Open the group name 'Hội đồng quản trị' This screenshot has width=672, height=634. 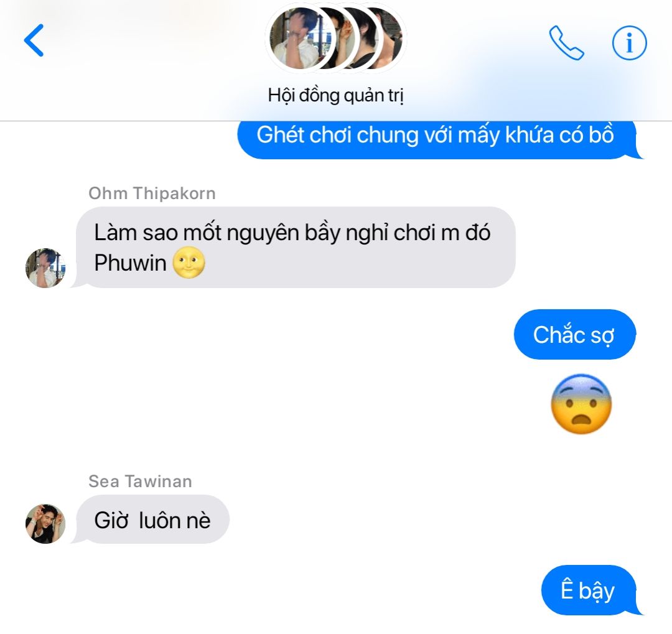coord(336,95)
